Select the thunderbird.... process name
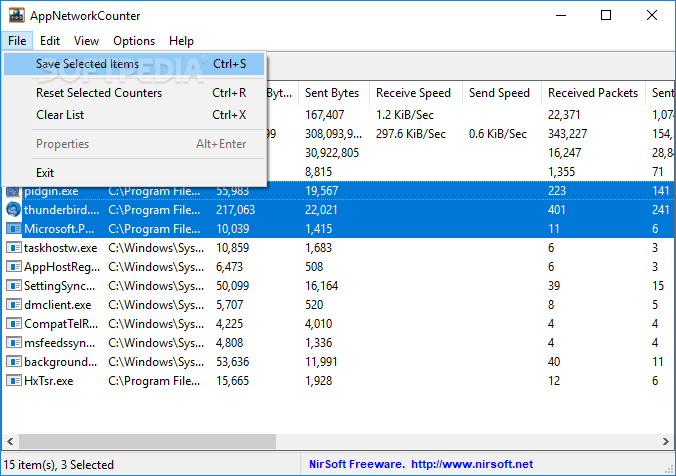Viewport: 676px width, 476px height. (x=61, y=210)
